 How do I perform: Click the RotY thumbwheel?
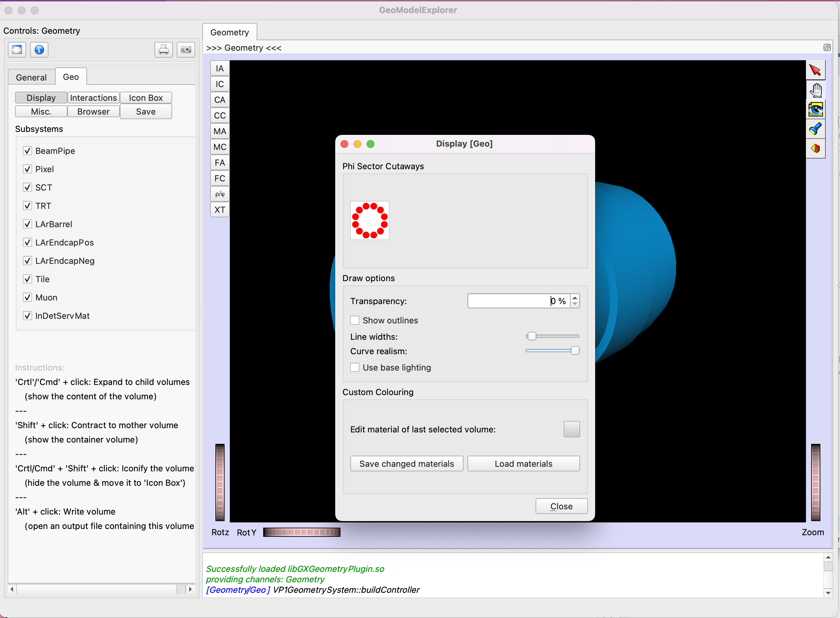(x=301, y=532)
